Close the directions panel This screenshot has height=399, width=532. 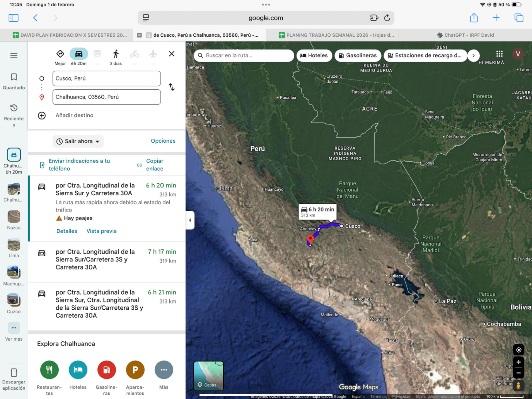tap(171, 54)
